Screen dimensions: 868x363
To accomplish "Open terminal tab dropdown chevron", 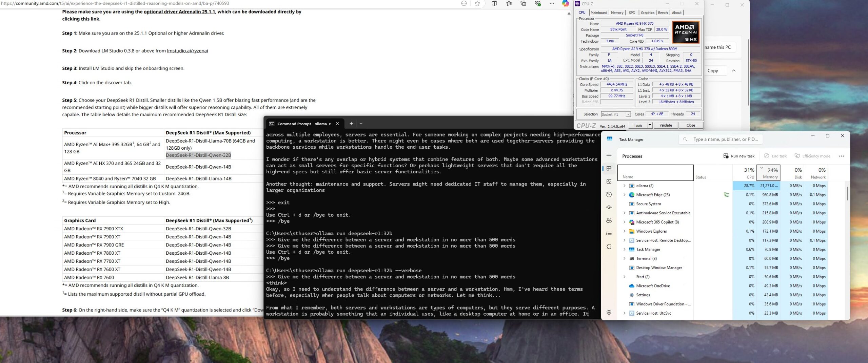I will click(361, 124).
